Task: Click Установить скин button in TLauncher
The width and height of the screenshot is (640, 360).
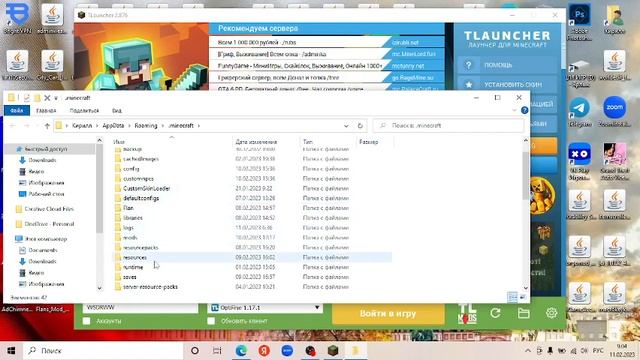Action: 507,84
